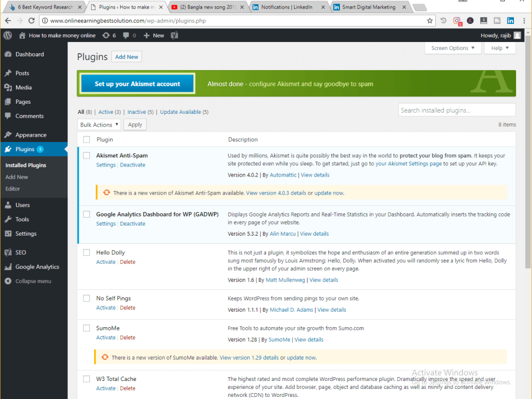The height and width of the screenshot is (399, 532).
Task: Filter plugins by Active
Action: point(105,112)
